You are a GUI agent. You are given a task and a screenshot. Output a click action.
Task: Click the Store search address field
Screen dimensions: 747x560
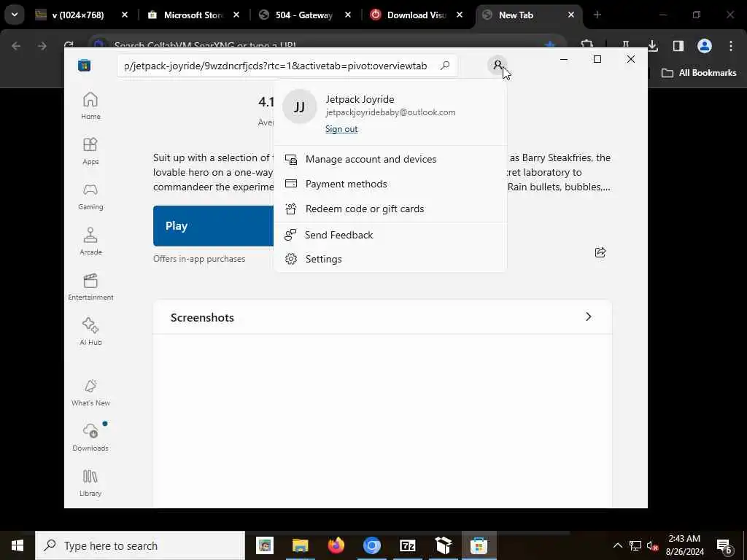[x=287, y=66]
